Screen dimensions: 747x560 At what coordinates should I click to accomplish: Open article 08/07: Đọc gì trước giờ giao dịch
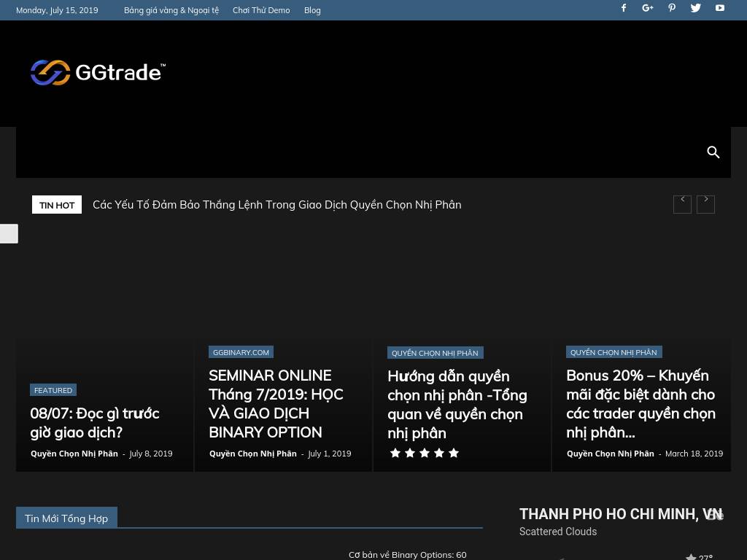95,423
